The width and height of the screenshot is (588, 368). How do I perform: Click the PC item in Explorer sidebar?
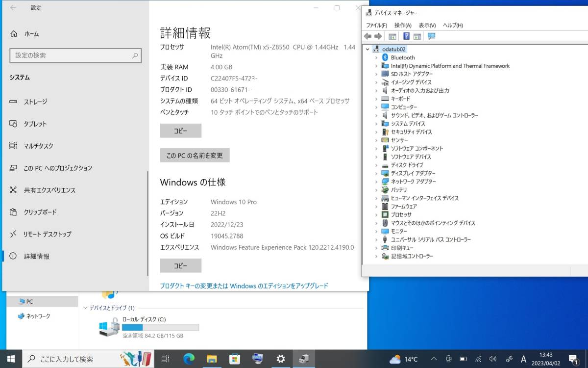pos(29,302)
